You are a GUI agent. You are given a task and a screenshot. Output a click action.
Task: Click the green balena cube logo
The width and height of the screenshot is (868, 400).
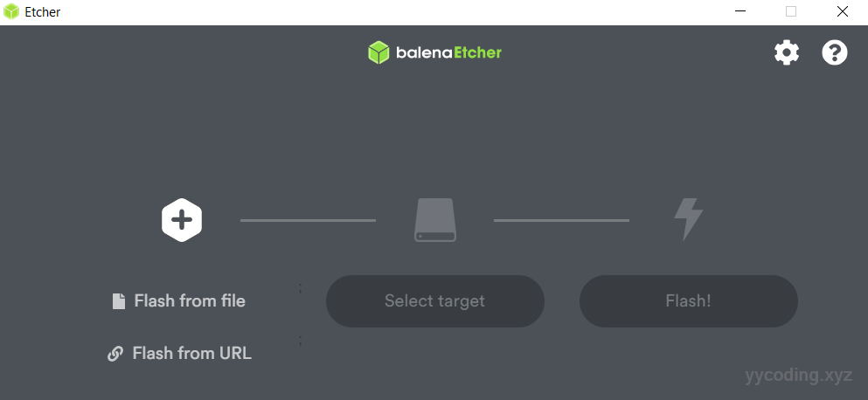(378, 52)
